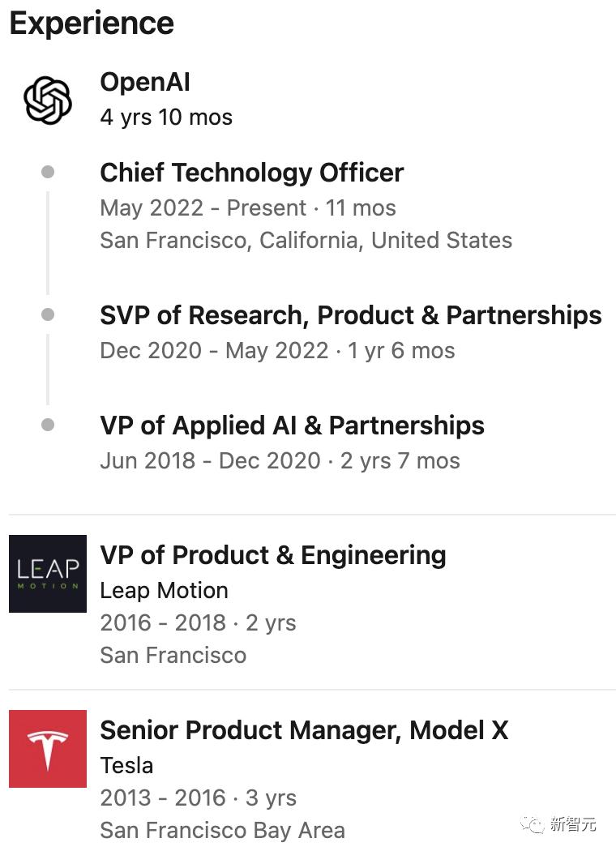Open Senior Product Manager, Model X position
Viewport: 616px width, 851px height.
coord(304,730)
